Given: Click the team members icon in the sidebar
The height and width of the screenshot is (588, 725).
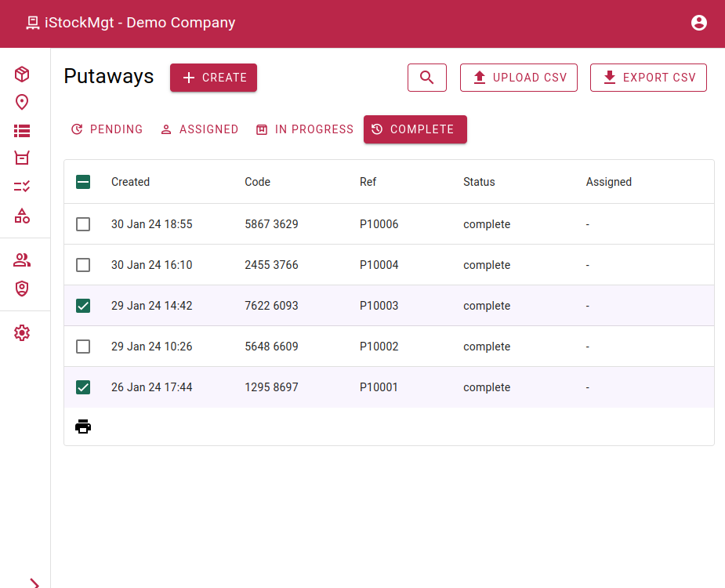Looking at the screenshot, I should [x=21, y=260].
